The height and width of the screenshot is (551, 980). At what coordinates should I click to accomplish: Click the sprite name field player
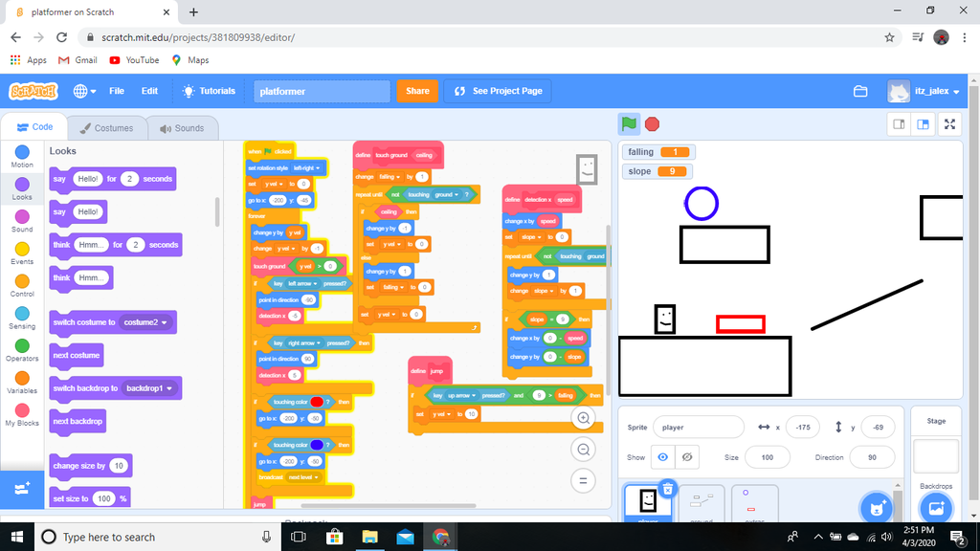(698, 428)
